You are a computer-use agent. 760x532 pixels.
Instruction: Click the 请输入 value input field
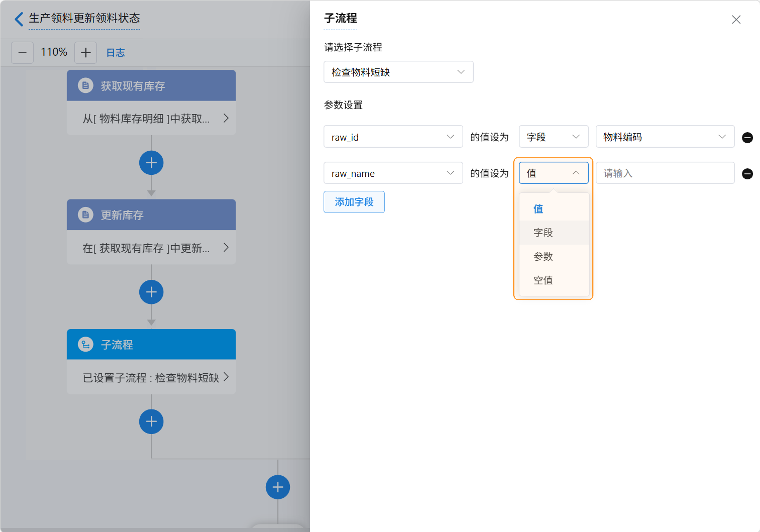click(x=665, y=173)
